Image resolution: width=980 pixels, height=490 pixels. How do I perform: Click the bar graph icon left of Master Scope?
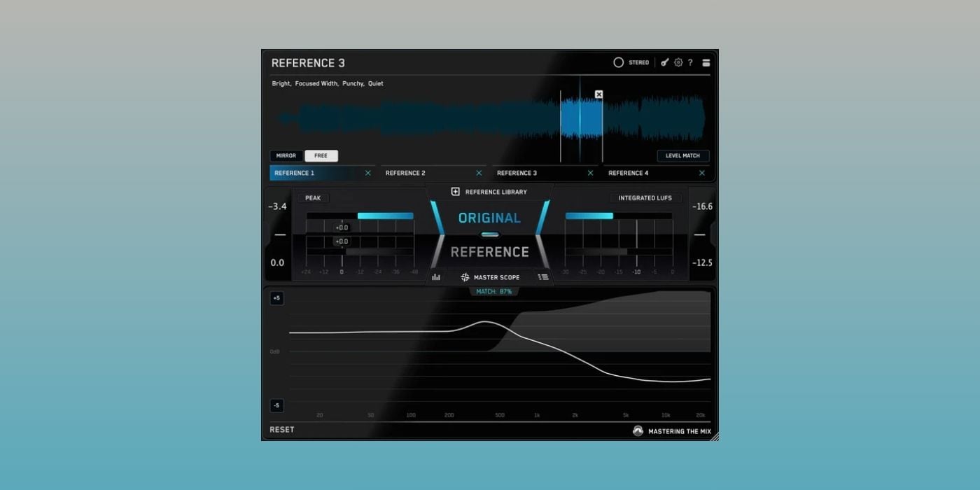click(x=436, y=277)
